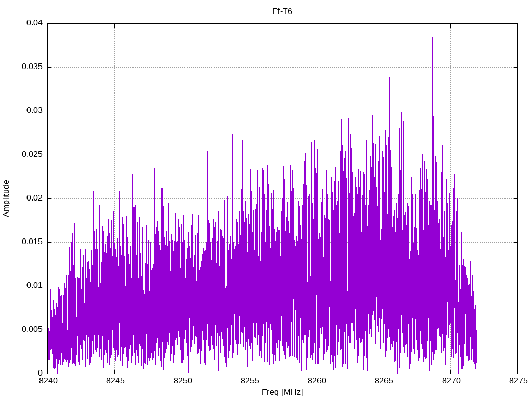This screenshot has height=399, width=532.
Task: Select the y-axis tick label 0.025
Action: [32, 155]
